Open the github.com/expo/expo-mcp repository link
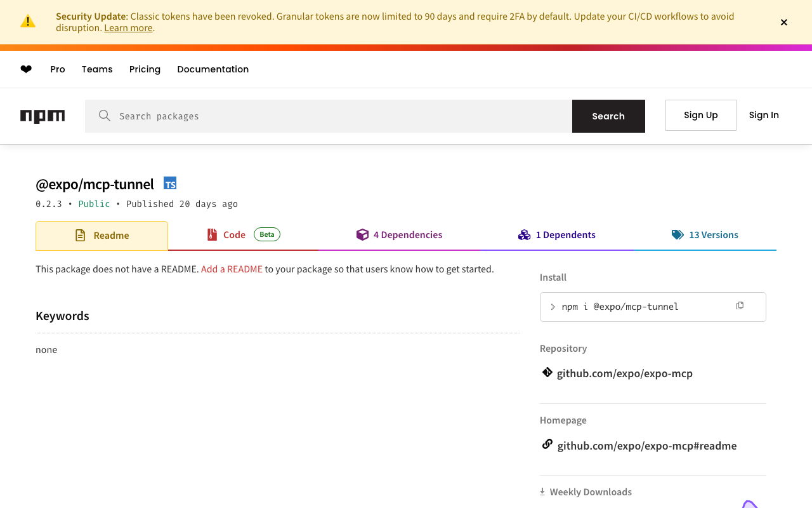The width and height of the screenshot is (812, 508). [624, 373]
